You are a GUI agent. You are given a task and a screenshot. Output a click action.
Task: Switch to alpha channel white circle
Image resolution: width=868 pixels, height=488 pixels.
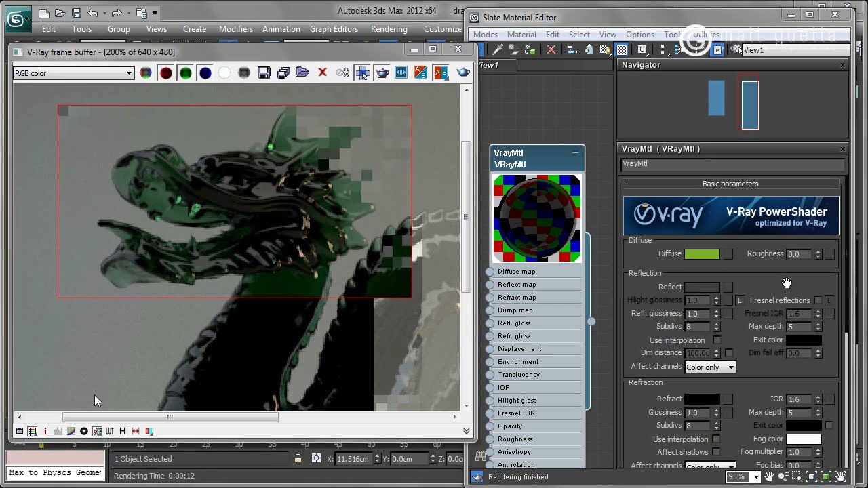click(x=224, y=73)
